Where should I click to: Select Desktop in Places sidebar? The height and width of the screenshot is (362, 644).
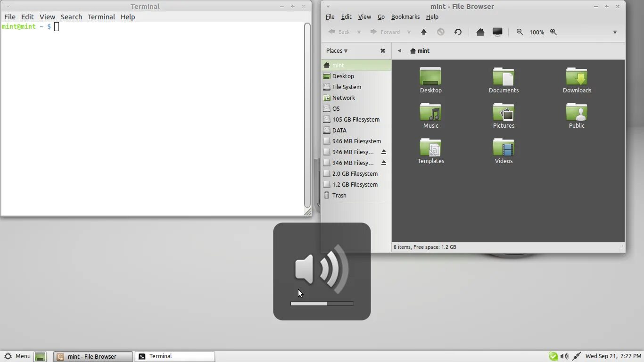click(x=356, y=76)
